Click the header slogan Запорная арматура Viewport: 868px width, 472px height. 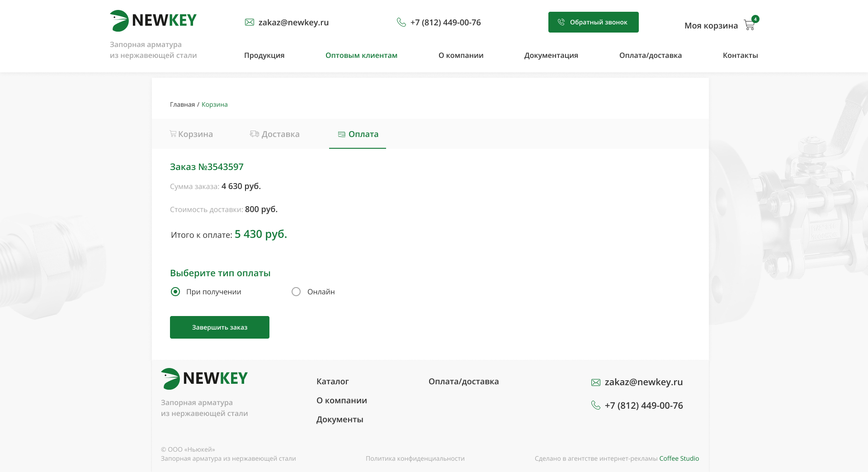pyautogui.click(x=146, y=44)
